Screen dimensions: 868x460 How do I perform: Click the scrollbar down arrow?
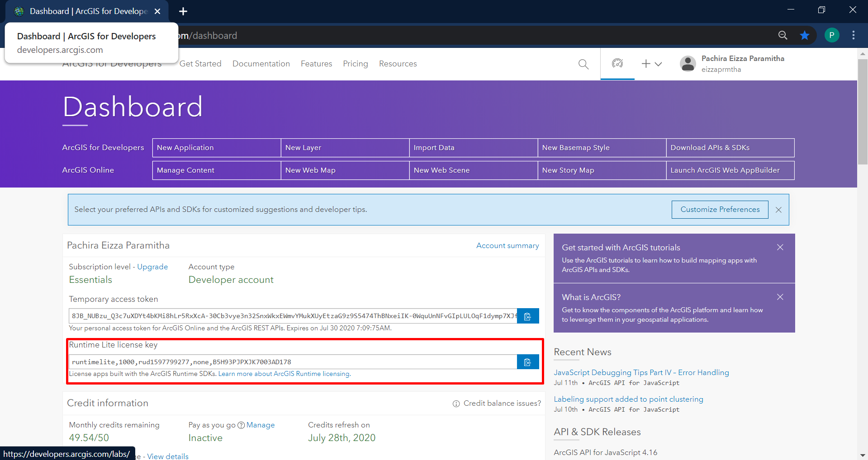[x=863, y=455]
